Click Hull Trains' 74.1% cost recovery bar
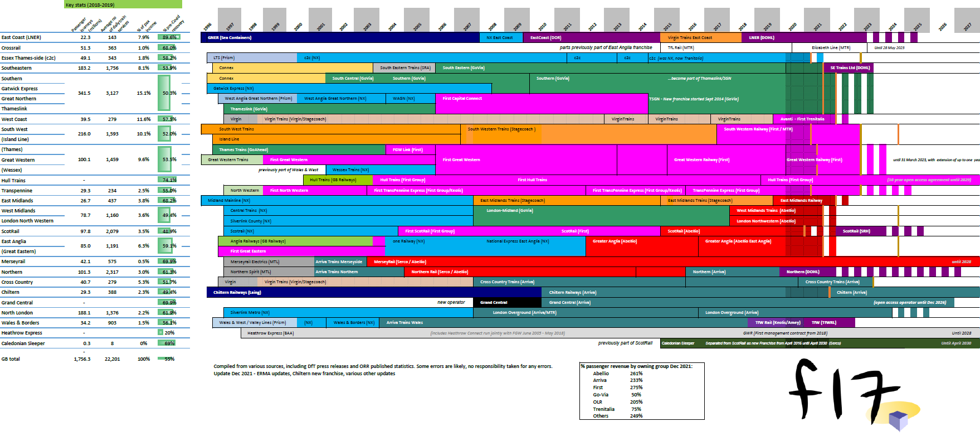The height and width of the screenshot is (436, 980). [x=167, y=180]
